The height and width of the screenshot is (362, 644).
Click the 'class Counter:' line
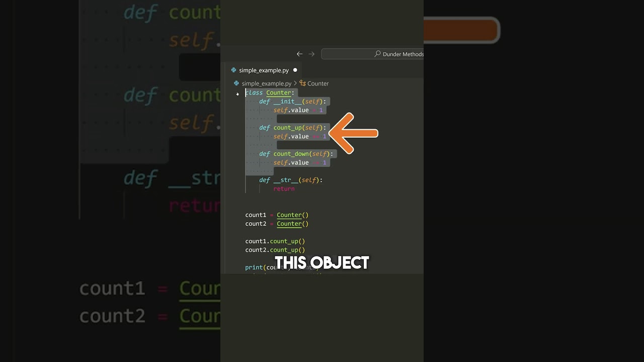(270, 93)
